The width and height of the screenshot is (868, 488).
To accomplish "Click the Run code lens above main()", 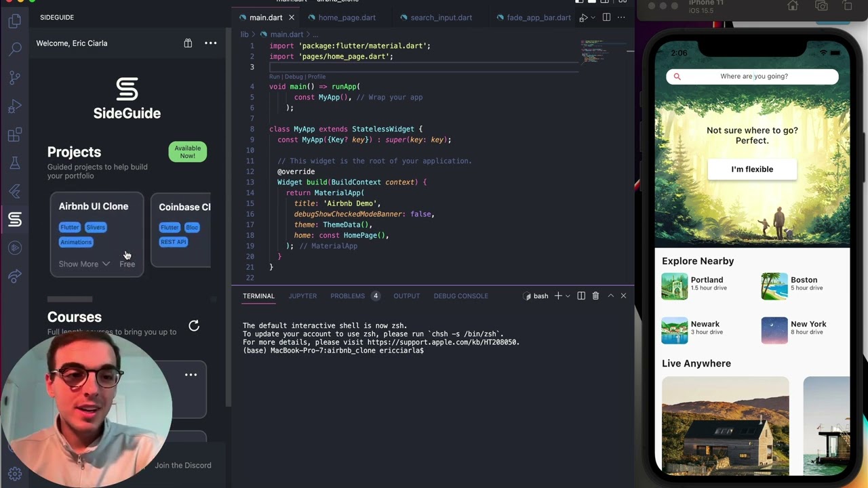I will [x=275, y=77].
